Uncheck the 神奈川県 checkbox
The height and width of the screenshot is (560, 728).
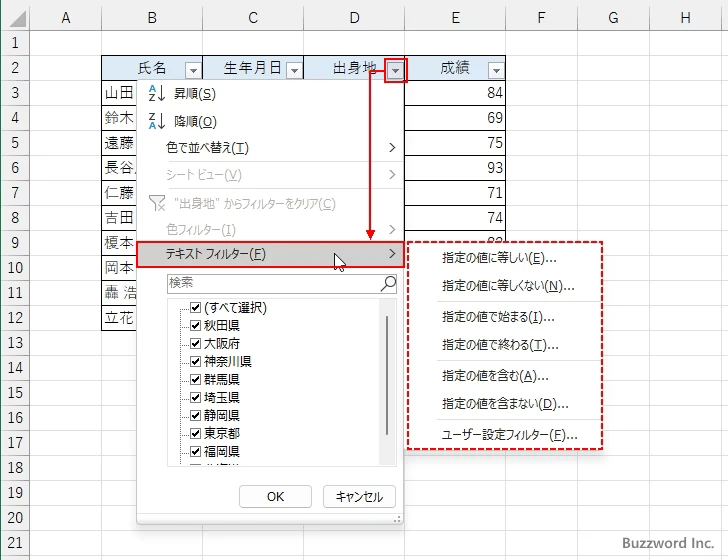195,361
